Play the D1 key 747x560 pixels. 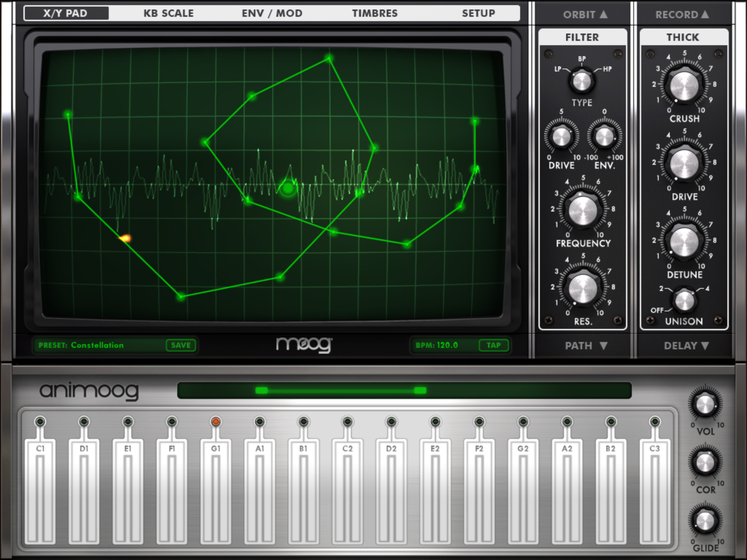84,491
